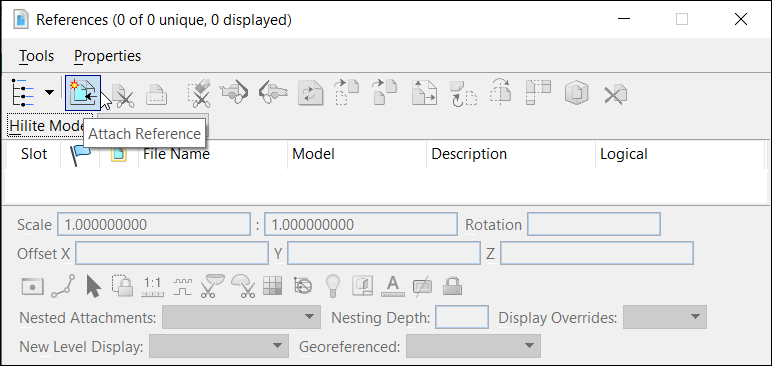The height and width of the screenshot is (366, 772).
Task: Click the Rotate Reference icon
Action: [x=463, y=93]
